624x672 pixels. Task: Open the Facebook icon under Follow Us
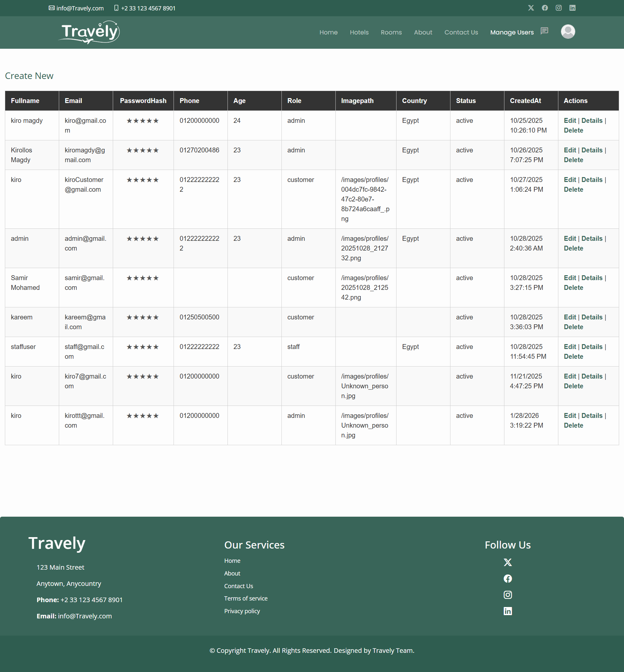[508, 578]
